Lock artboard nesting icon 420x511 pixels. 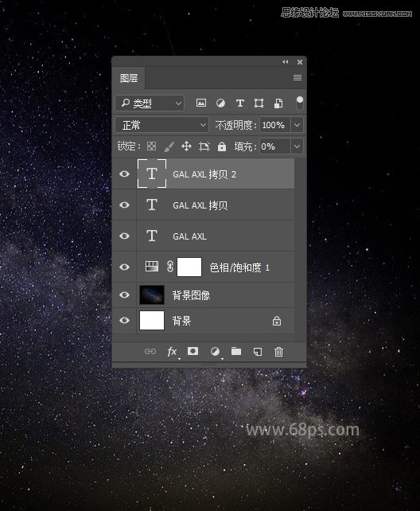pyautogui.click(x=204, y=146)
